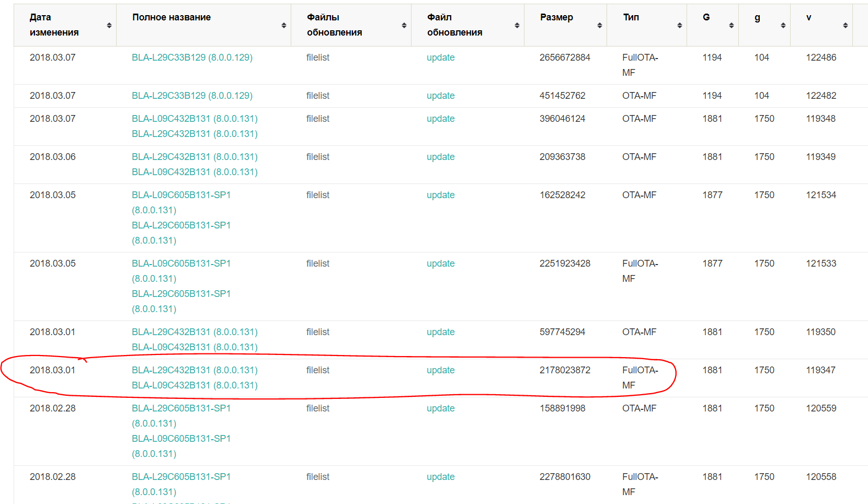Image resolution: width=868 pixels, height=504 pixels.
Task: Open BLA-L09C605B131-SP1 link in 158891998 row
Action: [x=181, y=446]
